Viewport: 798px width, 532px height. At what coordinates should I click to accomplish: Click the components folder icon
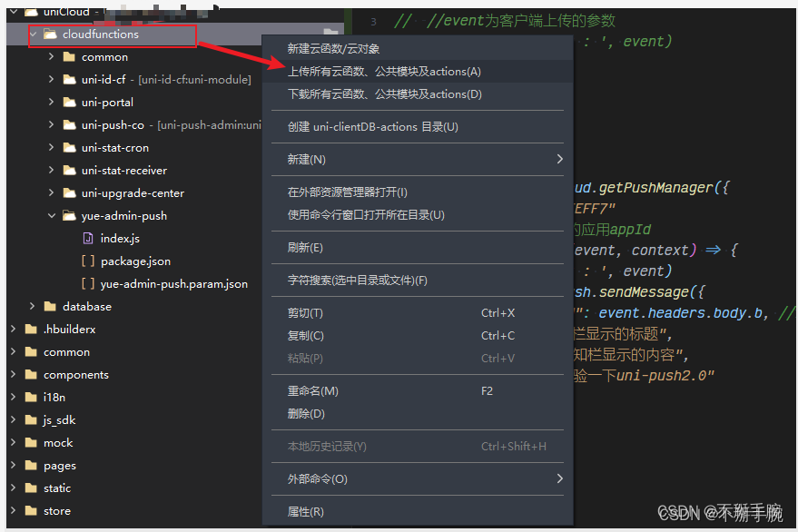click(x=31, y=375)
